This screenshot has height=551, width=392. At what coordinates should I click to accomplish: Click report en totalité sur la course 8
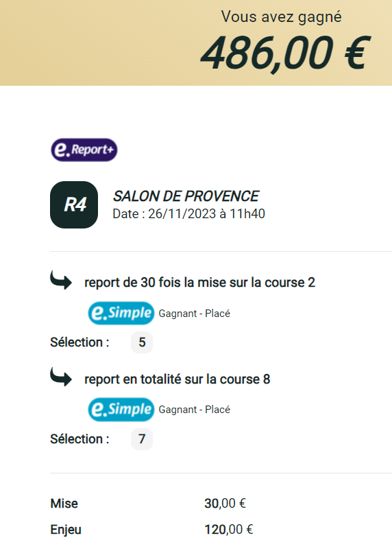177,379
